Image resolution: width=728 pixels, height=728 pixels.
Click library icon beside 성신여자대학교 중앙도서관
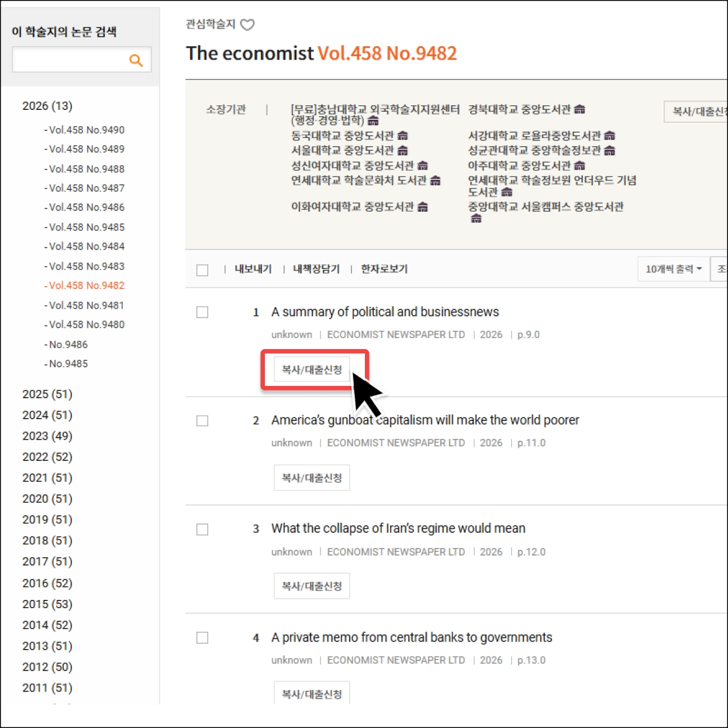click(x=423, y=165)
